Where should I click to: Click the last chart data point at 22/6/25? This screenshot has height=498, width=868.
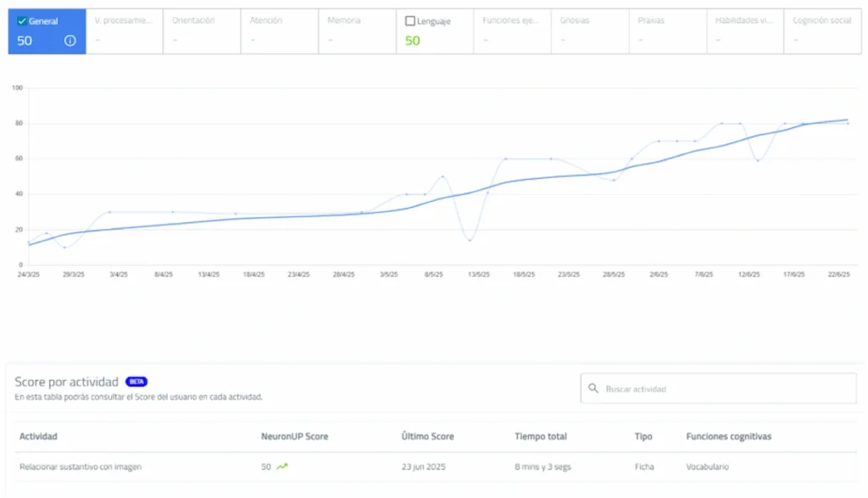847,124
